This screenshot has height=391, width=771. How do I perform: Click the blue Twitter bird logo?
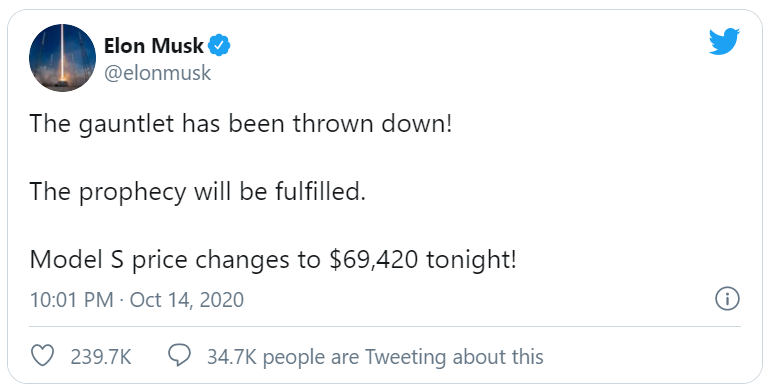724,41
